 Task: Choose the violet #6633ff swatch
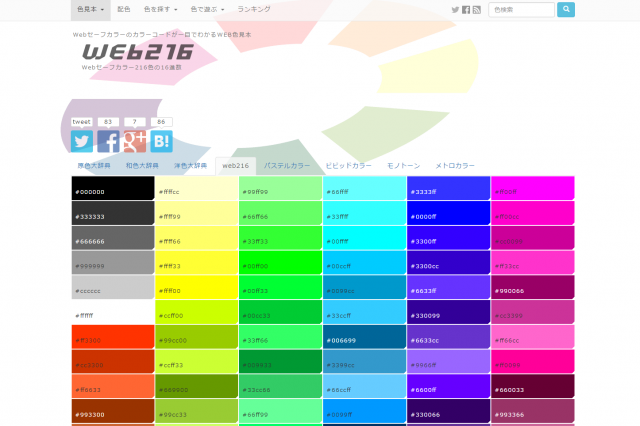[449, 287]
